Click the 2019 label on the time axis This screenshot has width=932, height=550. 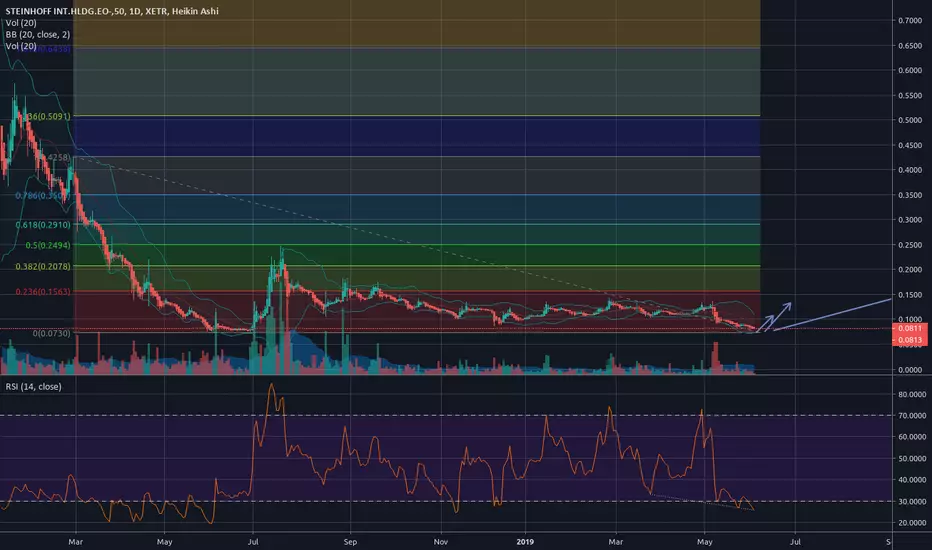click(x=525, y=542)
